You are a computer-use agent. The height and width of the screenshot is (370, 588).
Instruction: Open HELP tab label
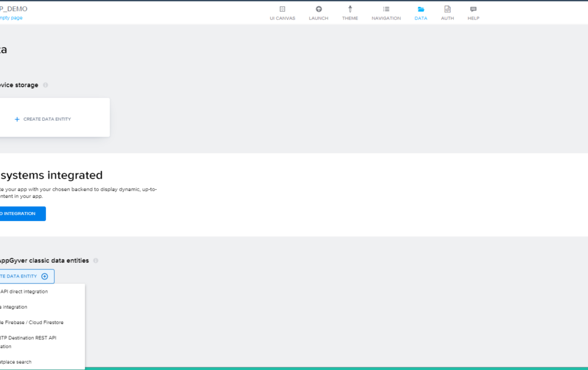point(473,18)
